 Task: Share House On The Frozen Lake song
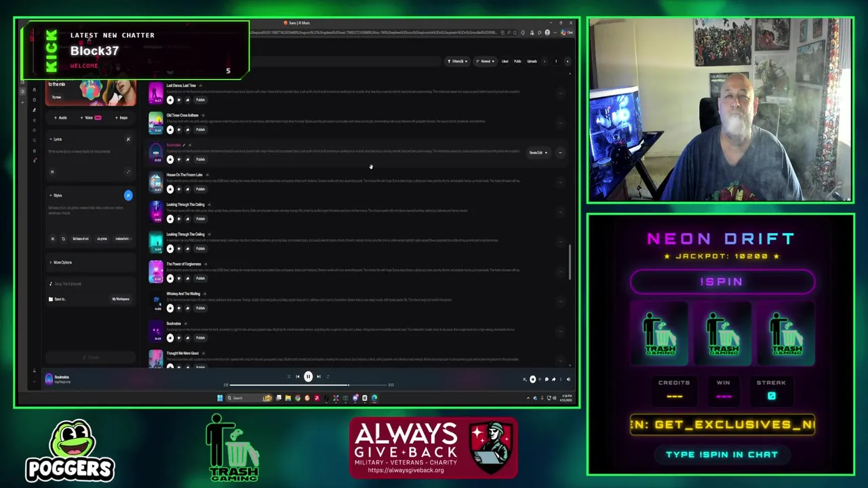187,189
